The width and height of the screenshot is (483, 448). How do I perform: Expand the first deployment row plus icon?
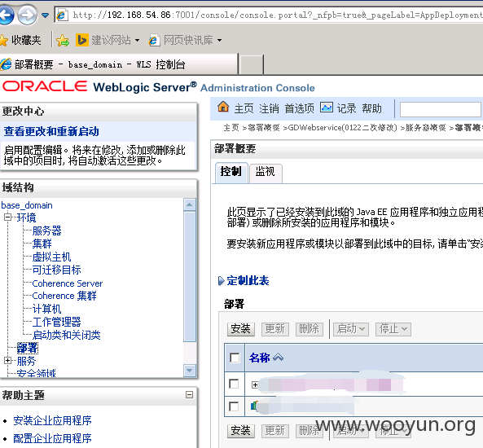pyautogui.click(x=255, y=384)
